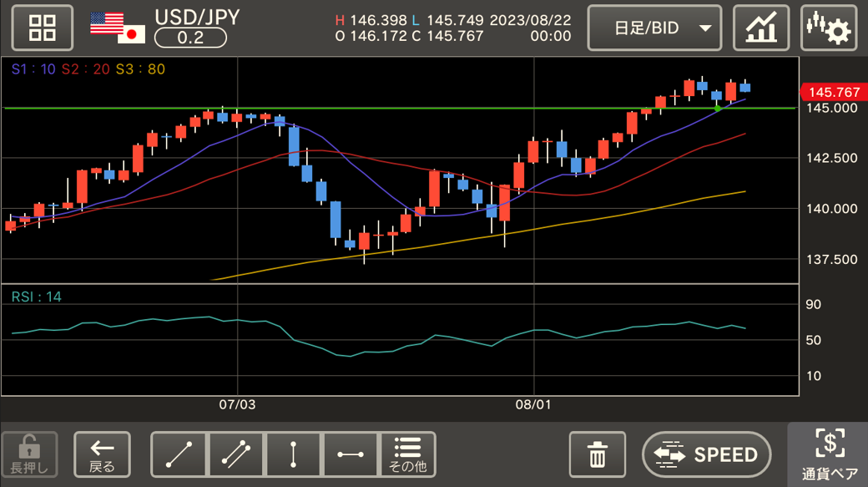Tap the 140.000 price axis label
The height and width of the screenshot is (487, 868).
tap(831, 209)
